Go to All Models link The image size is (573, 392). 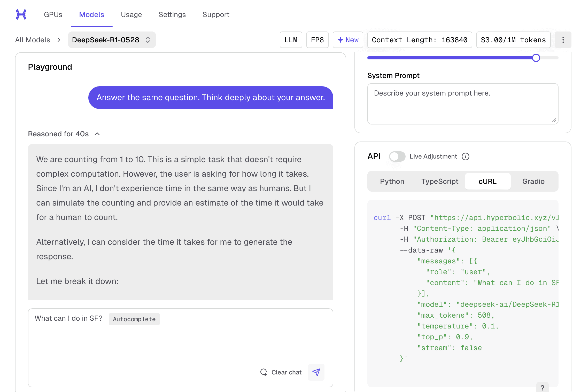coord(33,40)
